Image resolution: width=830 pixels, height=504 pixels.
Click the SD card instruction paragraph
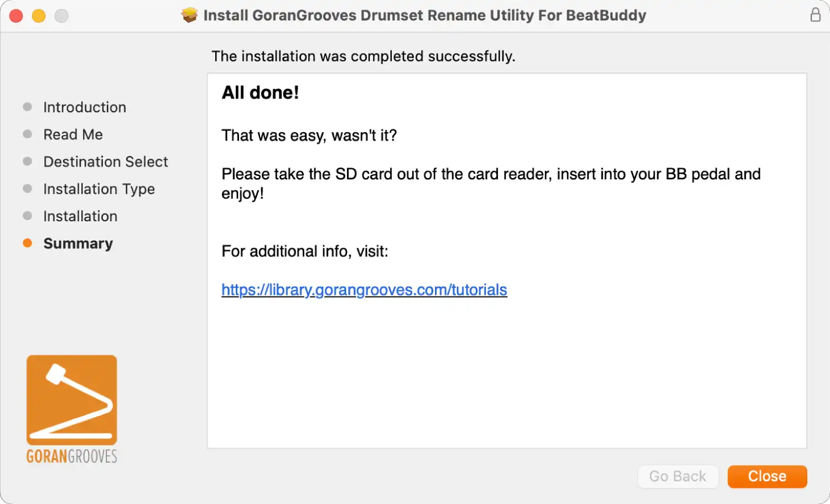coord(491,184)
